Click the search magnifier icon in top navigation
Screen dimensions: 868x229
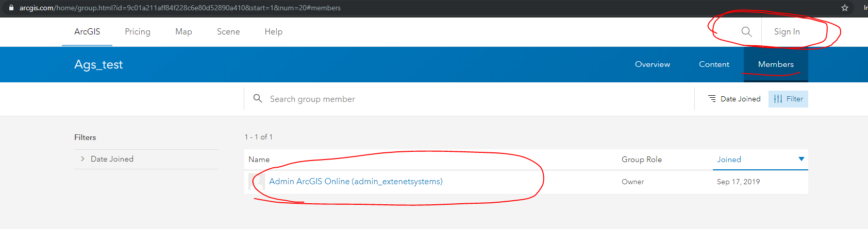point(746,32)
